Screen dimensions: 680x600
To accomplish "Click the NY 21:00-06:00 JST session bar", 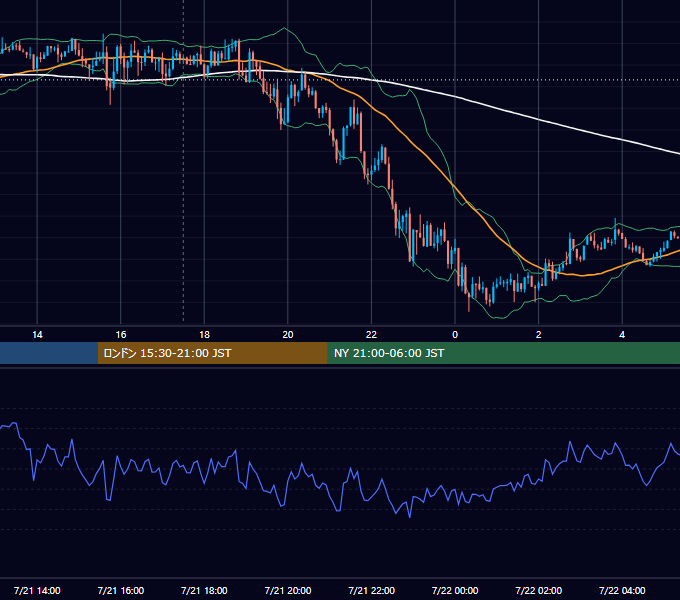I will point(503,353).
